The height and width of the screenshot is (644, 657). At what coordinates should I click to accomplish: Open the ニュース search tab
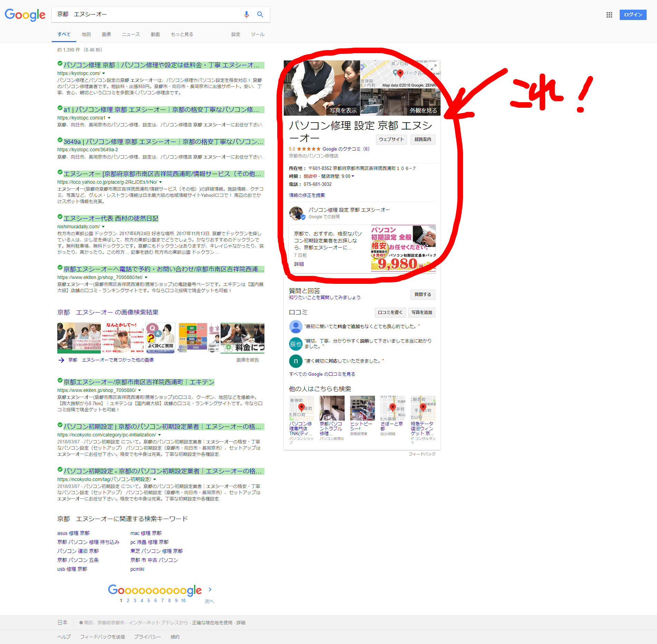(131, 35)
